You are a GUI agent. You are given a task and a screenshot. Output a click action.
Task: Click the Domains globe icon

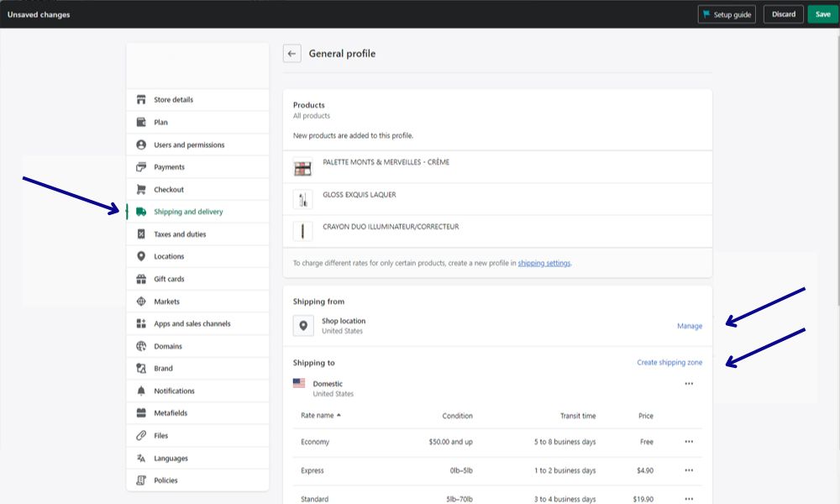click(141, 346)
